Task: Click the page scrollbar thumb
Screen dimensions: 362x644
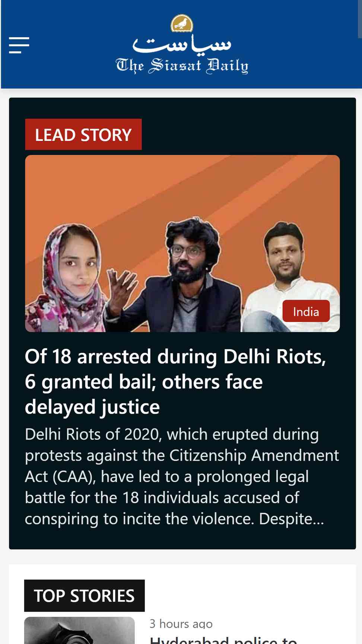Action: click(x=360, y=19)
